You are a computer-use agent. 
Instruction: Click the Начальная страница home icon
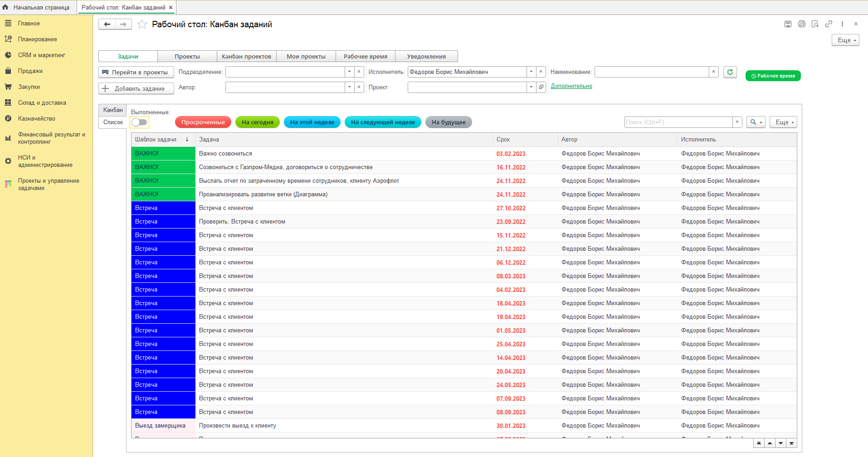click(5, 7)
